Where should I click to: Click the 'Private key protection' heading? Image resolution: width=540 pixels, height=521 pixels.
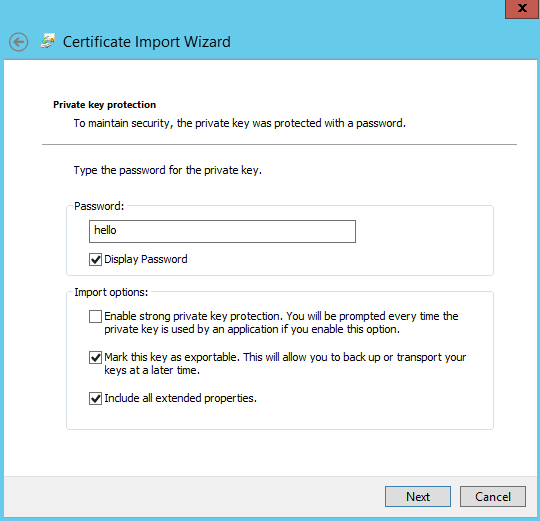[x=104, y=105]
